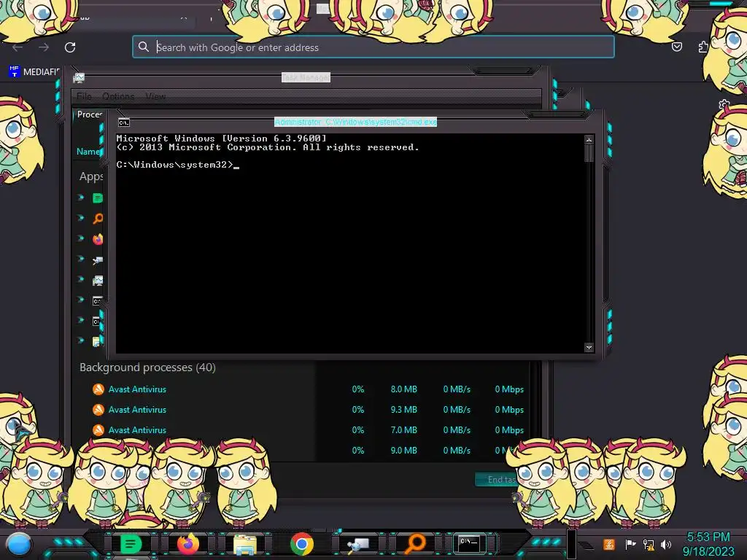The width and height of the screenshot is (747, 560).
Task: Expand the green app row in Apps
Action: [81, 197]
